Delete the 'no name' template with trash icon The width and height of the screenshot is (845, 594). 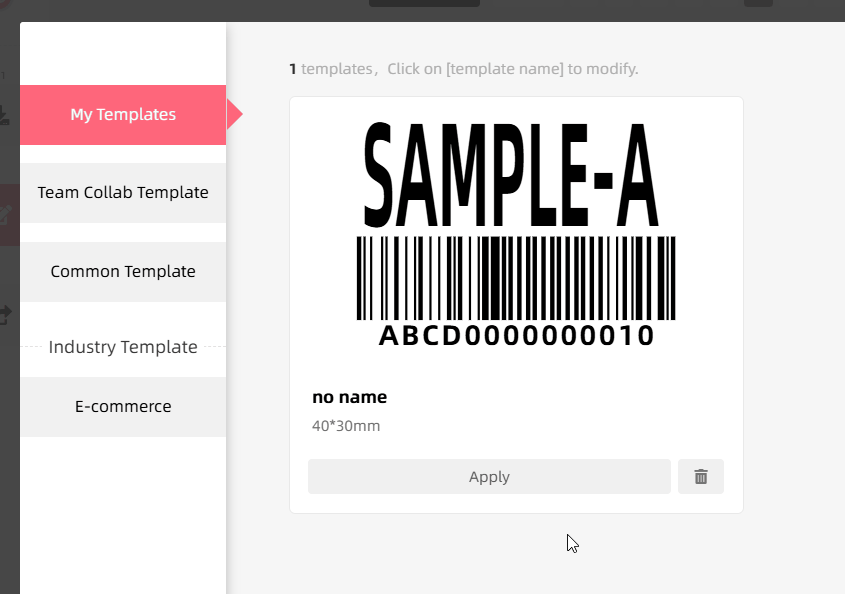(x=701, y=477)
